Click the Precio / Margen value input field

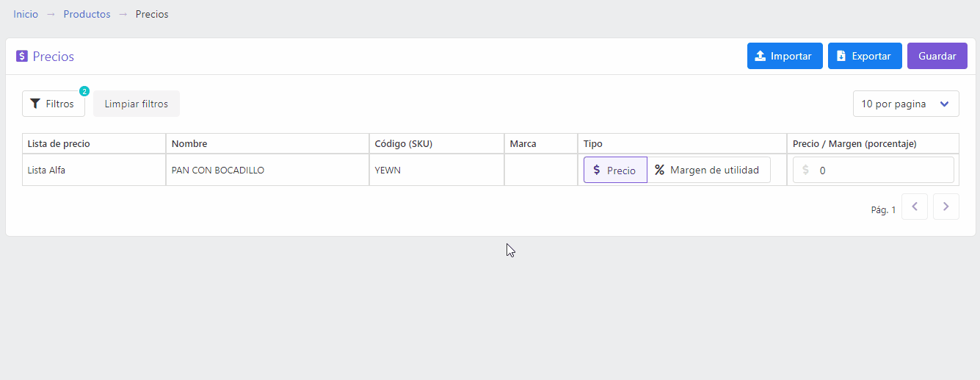pos(874,170)
